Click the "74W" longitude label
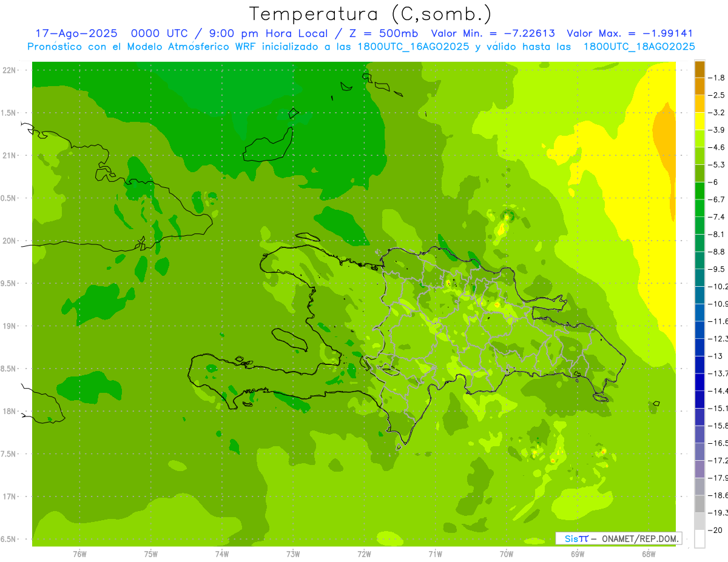 coord(222,554)
